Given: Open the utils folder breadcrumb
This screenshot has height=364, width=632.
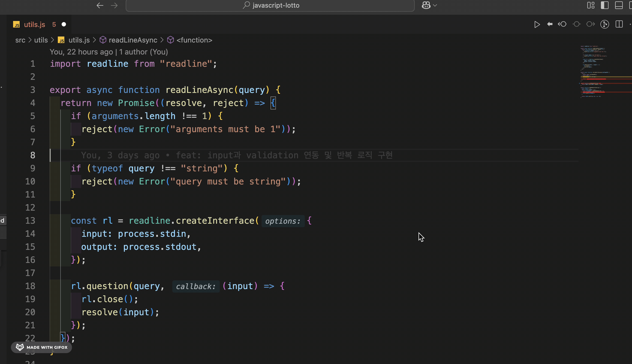Looking at the screenshot, I should coord(41,40).
